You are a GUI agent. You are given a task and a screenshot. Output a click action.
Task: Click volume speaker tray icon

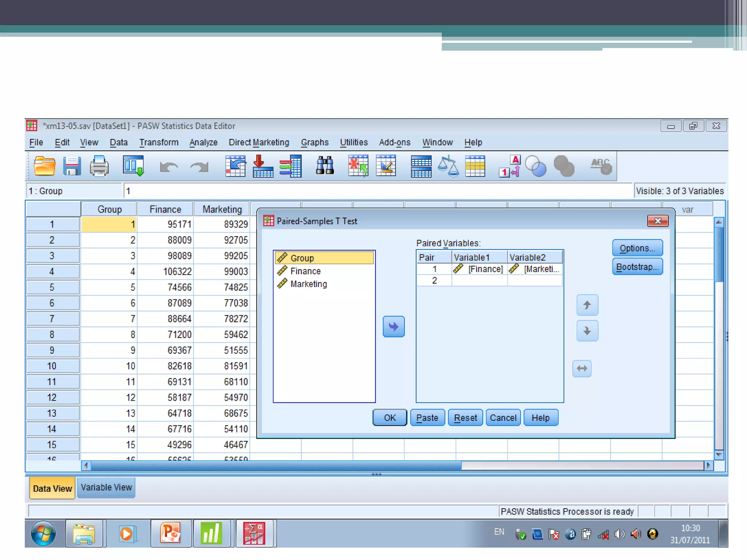620,534
